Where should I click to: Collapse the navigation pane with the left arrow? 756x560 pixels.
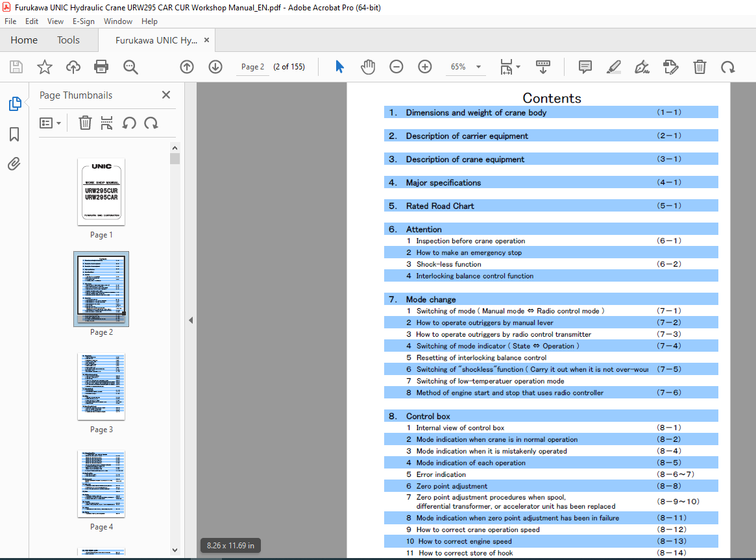191,320
